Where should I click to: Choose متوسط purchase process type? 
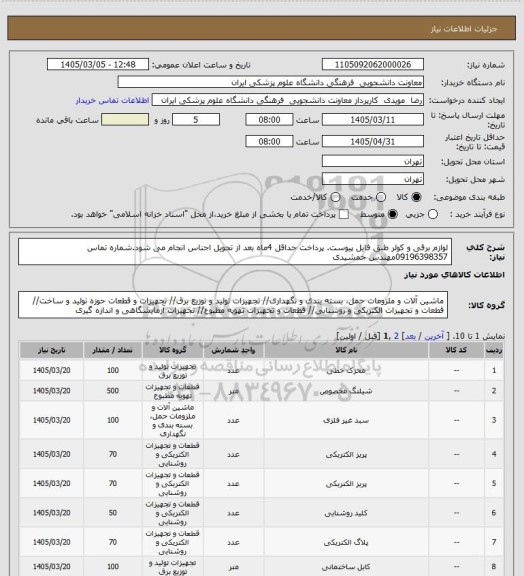392,214
